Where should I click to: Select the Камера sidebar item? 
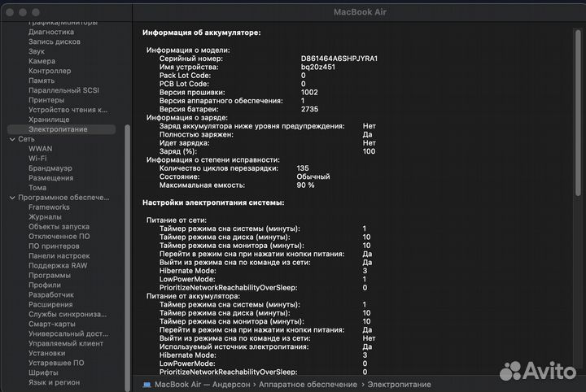click(42, 61)
